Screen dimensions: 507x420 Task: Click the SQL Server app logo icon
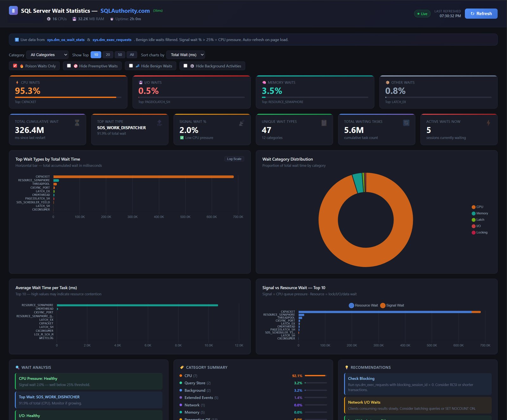pos(13,11)
